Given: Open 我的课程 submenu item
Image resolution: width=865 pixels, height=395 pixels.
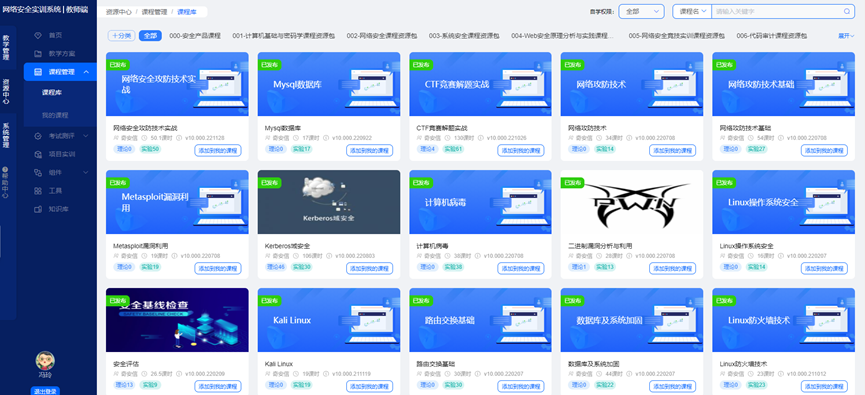Looking at the screenshot, I should (55, 115).
